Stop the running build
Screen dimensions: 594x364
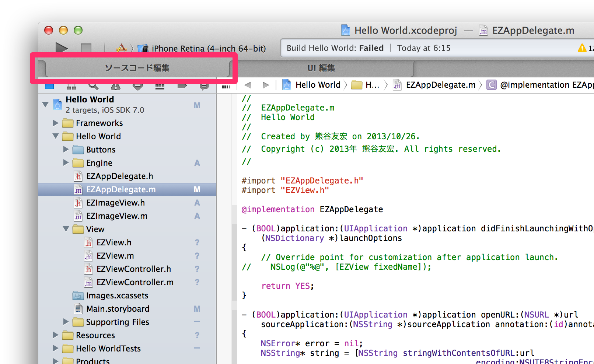click(x=86, y=48)
